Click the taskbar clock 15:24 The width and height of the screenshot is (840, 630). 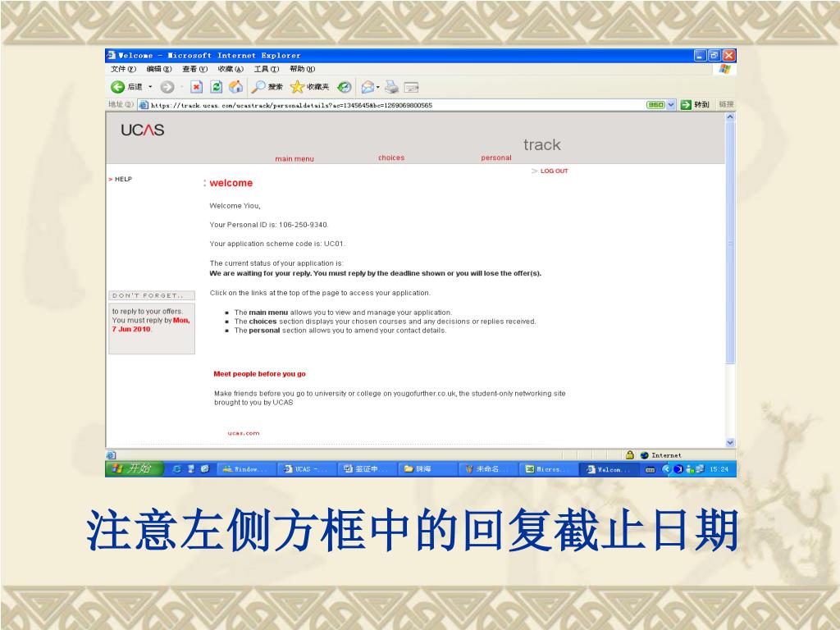pos(719,468)
